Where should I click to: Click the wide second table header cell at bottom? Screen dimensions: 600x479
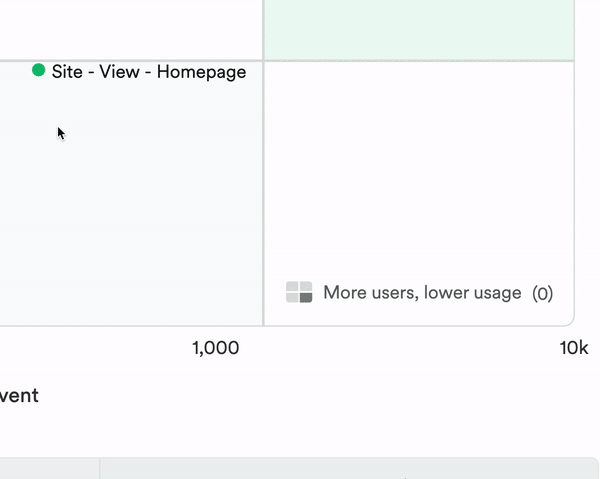[x=350, y=469]
